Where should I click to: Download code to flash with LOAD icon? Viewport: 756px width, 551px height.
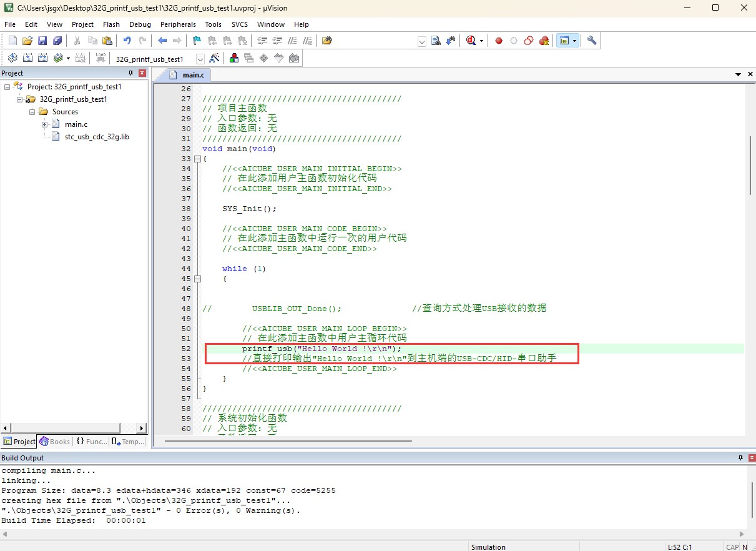coord(101,58)
